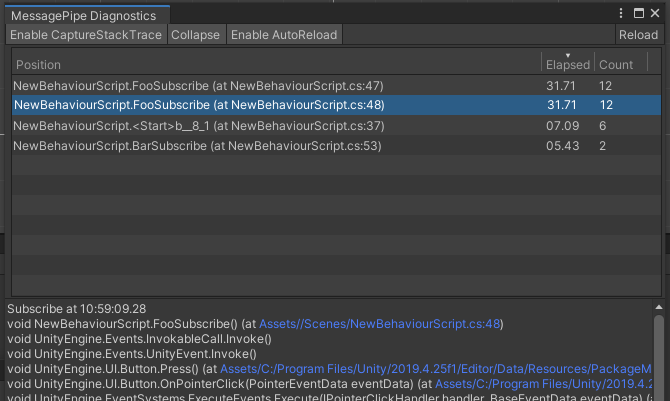Toggle Enable CaptureStackTrace

[85, 35]
